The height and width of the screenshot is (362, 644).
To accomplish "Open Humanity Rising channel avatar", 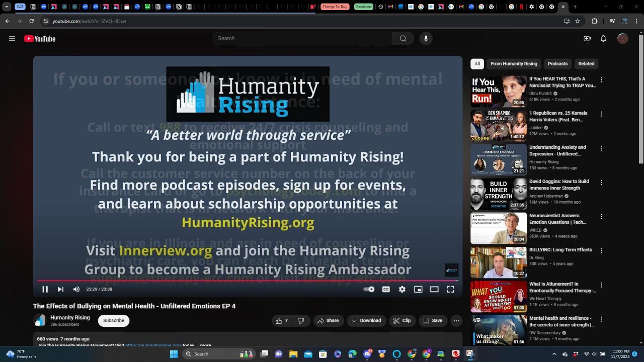I will 40,320.
